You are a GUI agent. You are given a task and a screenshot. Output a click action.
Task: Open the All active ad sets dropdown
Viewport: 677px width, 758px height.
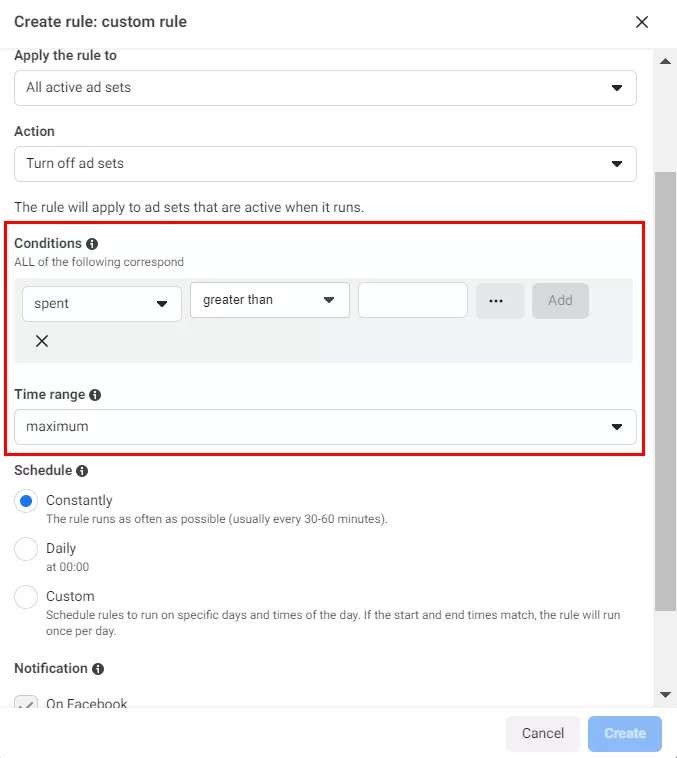tap(325, 88)
